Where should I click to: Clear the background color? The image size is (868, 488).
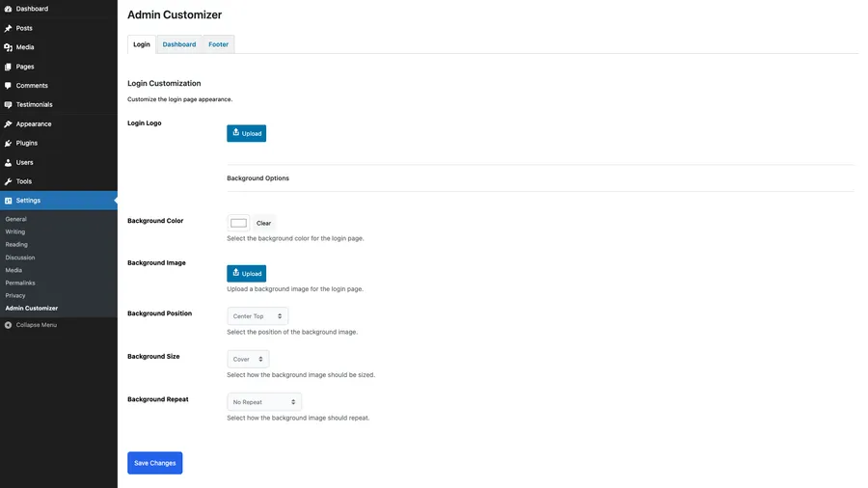pyautogui.click(x=263, y=223)
